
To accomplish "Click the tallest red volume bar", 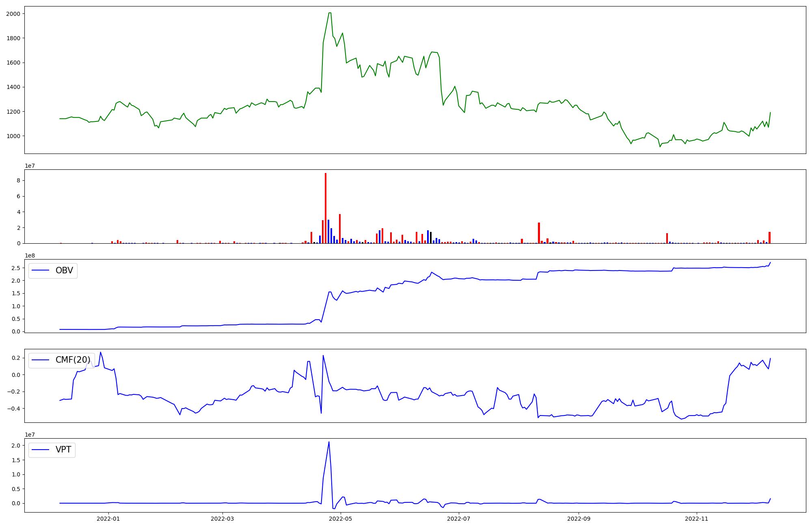I will [x=326, y=207].
